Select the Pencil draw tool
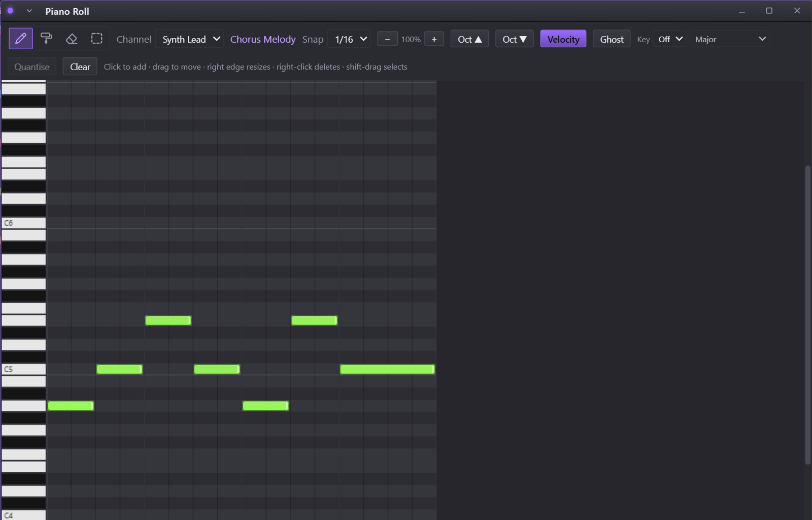This screenshot has height=520, width=812. pyautogui.click(x=21, y=39)
